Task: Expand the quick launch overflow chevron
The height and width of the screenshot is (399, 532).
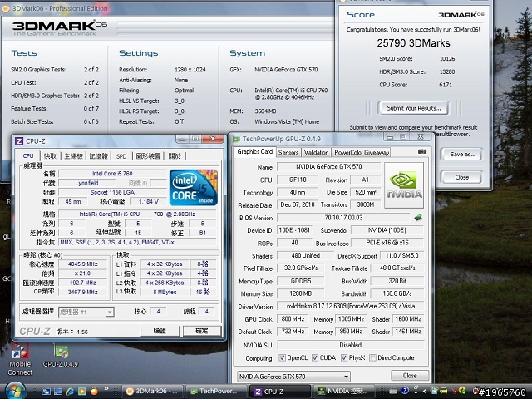Action: [x=106, y=389]
